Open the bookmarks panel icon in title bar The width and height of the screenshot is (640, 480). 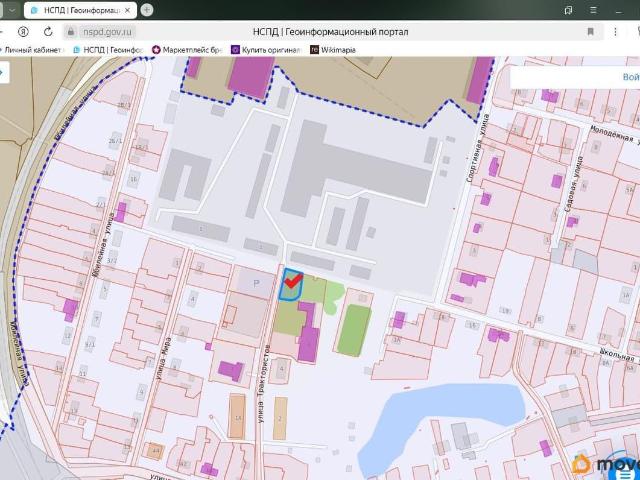[x=568, y=11]
